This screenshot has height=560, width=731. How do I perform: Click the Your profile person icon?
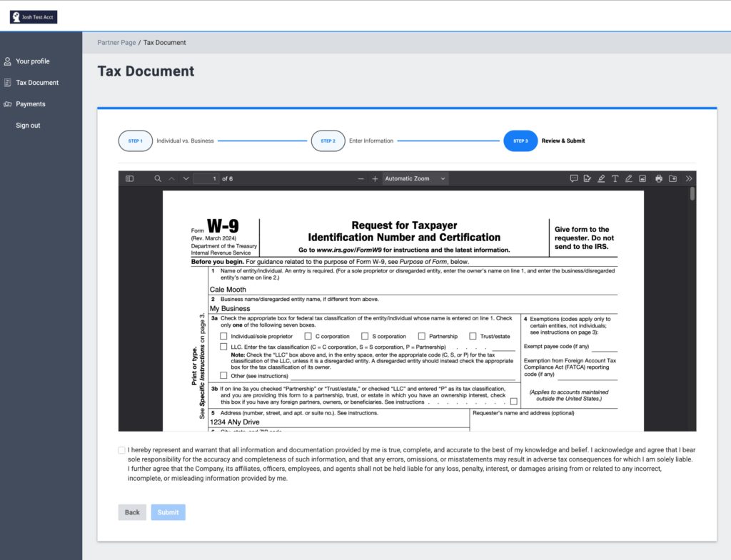[7, 61]
